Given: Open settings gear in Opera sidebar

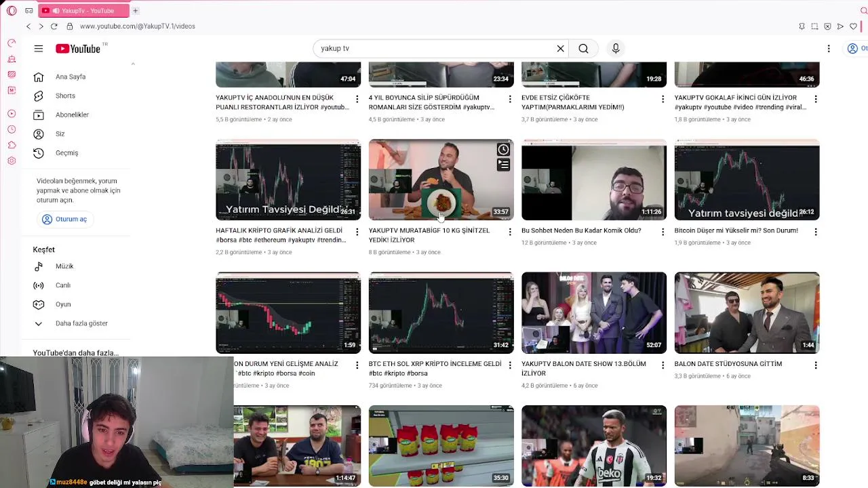Looking at the screenshot, I should (x=12, y=161).
